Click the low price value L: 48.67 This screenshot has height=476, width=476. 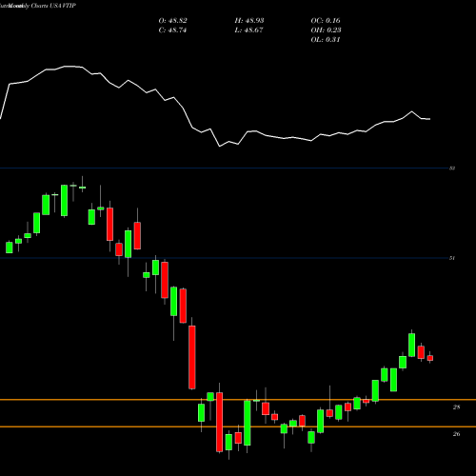click(248, 30)
